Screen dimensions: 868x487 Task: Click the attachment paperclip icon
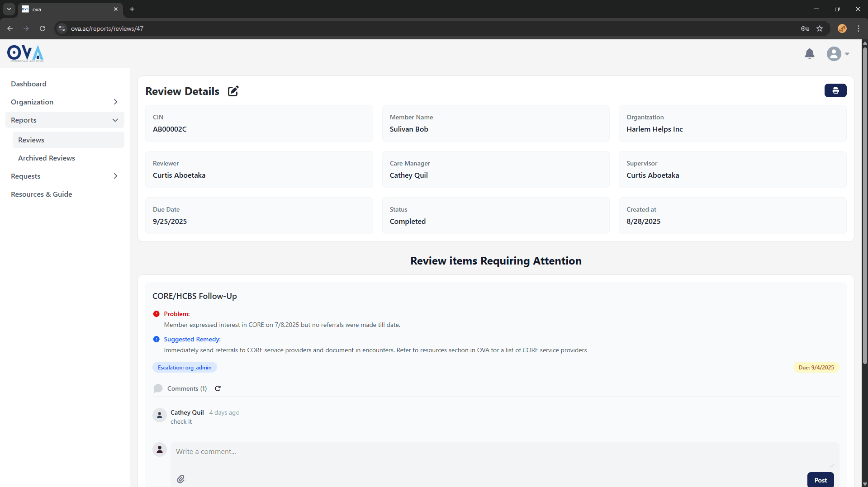(180, 479)
